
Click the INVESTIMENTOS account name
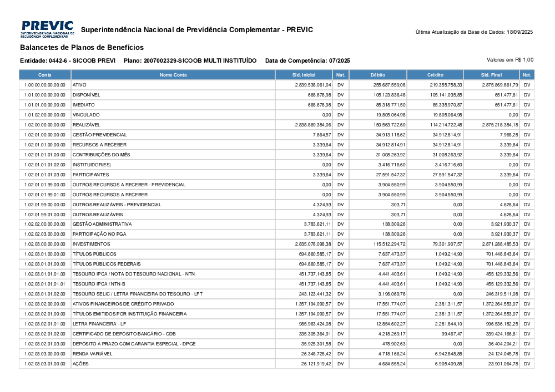tap(91, 244)
